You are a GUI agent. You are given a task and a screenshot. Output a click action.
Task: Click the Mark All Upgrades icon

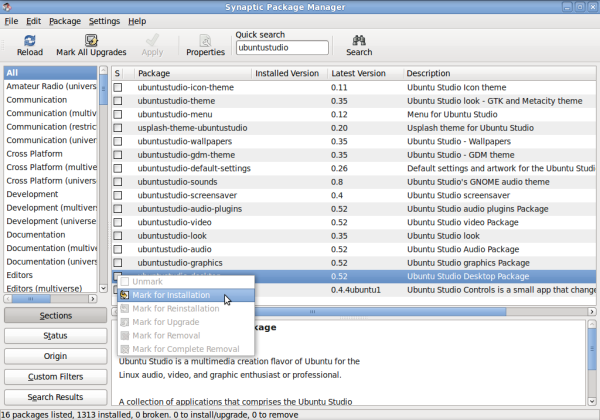tap(91, 40)
